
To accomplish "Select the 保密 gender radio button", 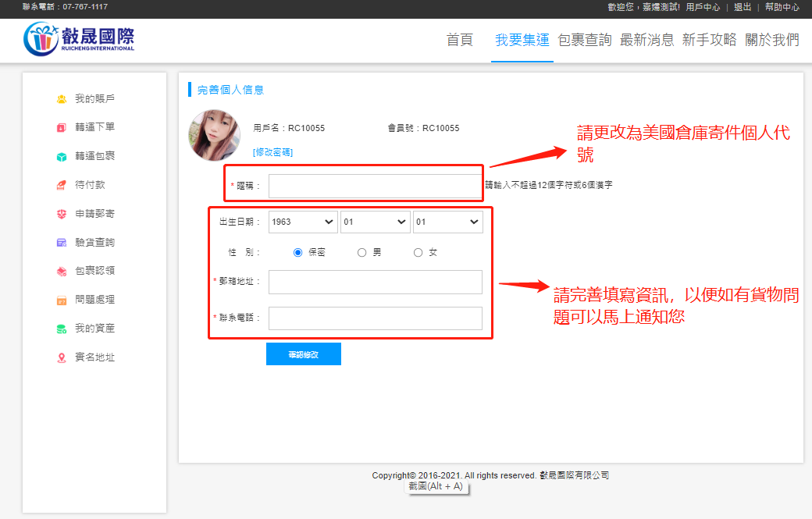I will click(x=297, y=253).
